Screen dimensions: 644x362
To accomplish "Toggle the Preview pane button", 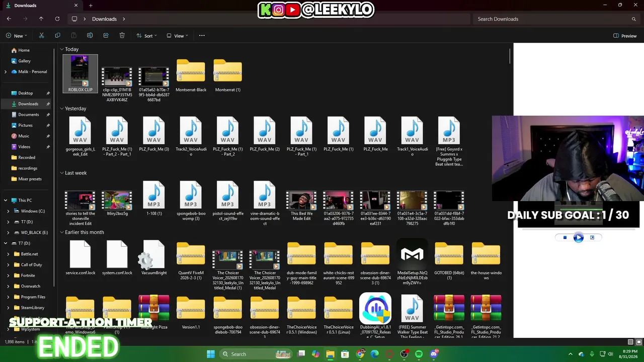I will click(625, 36).
